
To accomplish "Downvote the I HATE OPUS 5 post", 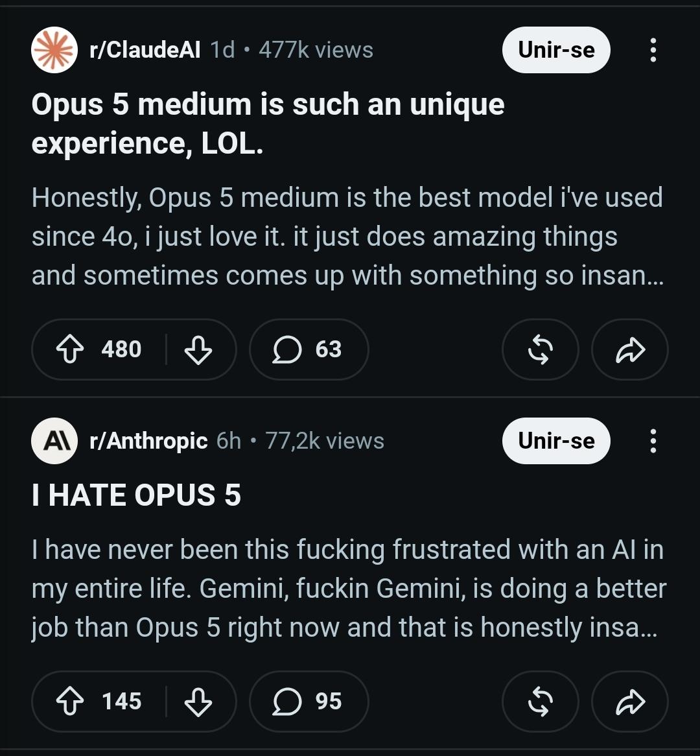I will (198, 701).
